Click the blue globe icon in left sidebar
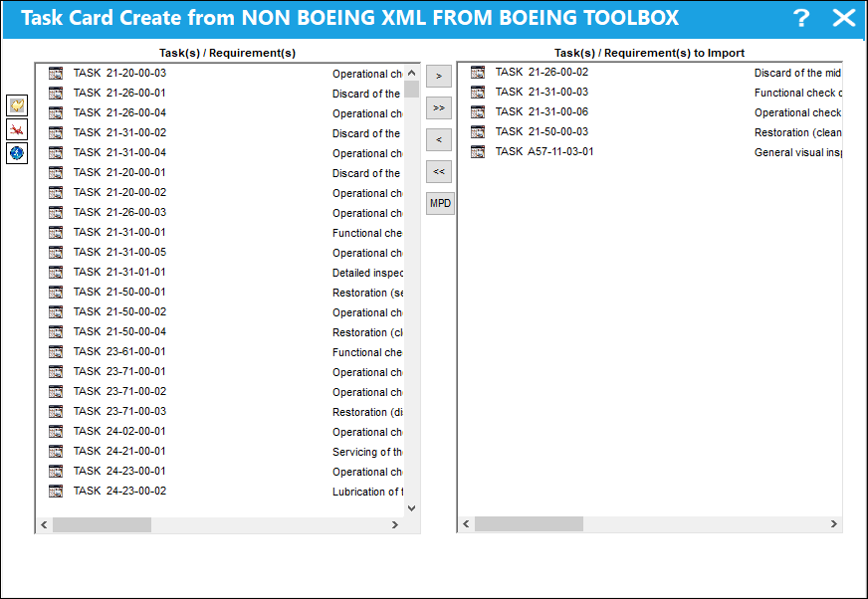 [x=17, y=153]
